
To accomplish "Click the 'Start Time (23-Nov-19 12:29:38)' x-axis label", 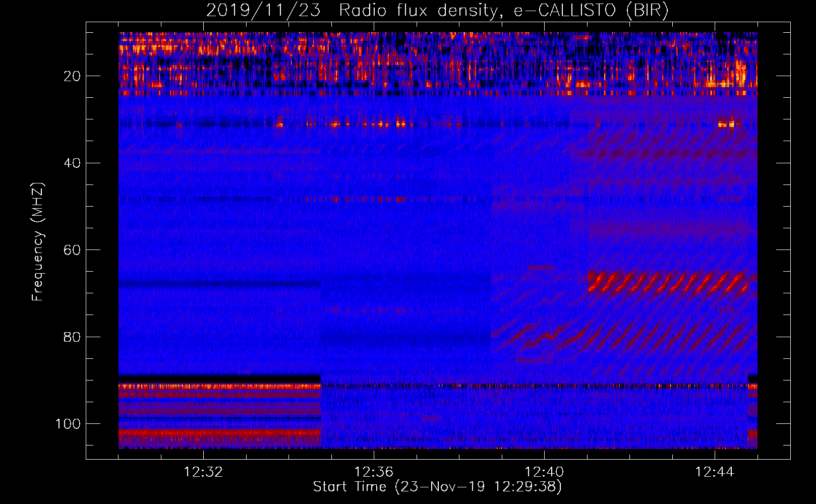I will pos(437,487).
